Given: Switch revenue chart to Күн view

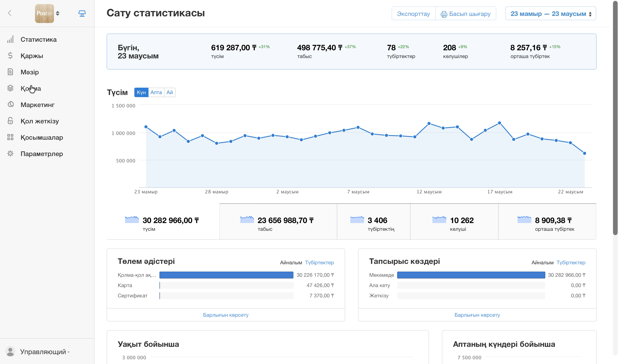Looking at the screenshot, I should coord(141,92).
